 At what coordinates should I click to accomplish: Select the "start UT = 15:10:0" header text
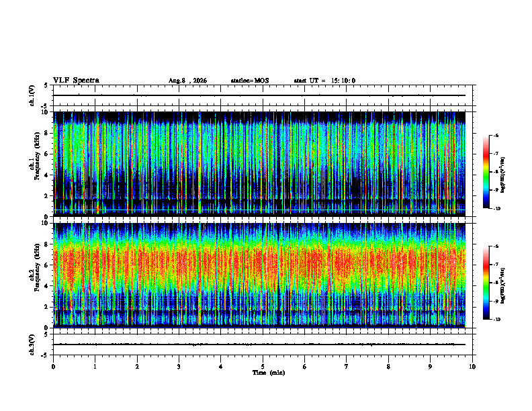tap(324, 81)
